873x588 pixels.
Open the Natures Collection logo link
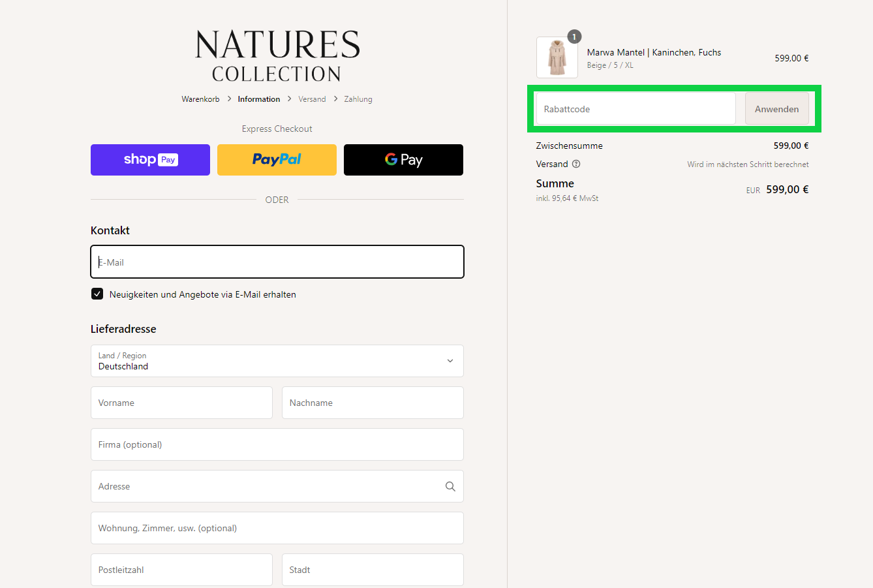tap(277, 56)
